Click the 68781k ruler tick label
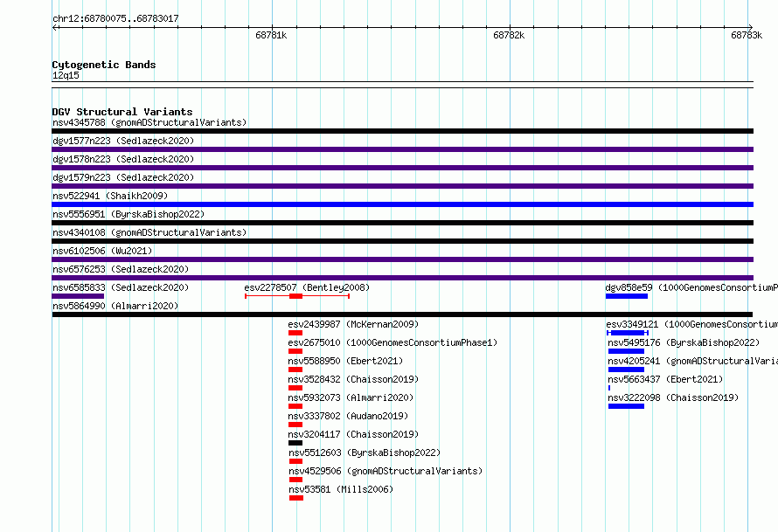 (271, 35)
